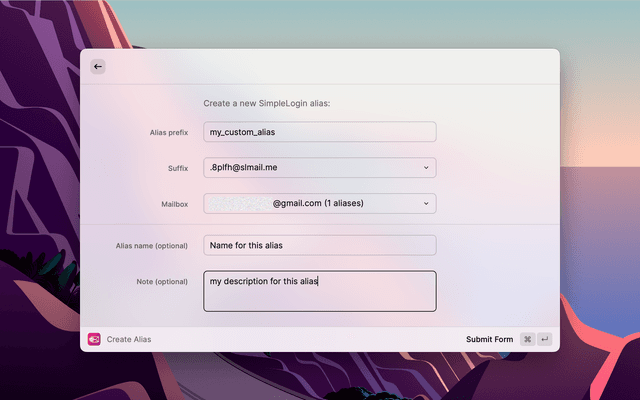Click Submit Form action
The image size is (640, 400).
click(x=489, y=339)
